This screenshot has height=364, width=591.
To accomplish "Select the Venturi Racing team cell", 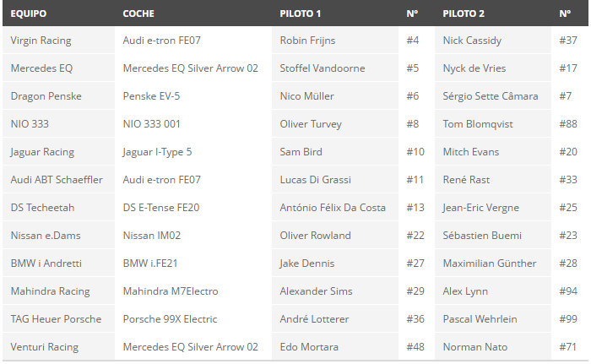I will (x=44, y=347).
